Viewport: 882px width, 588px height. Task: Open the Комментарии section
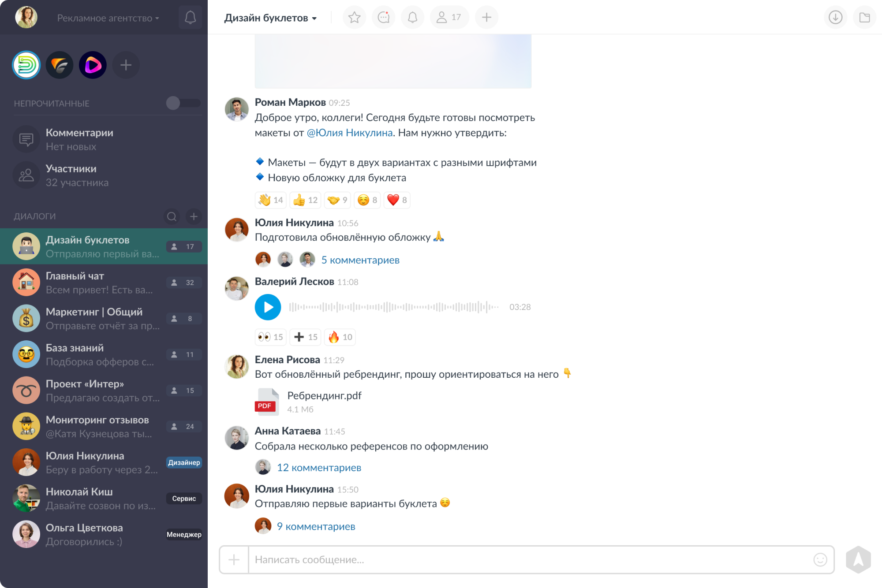coord(104,139)
